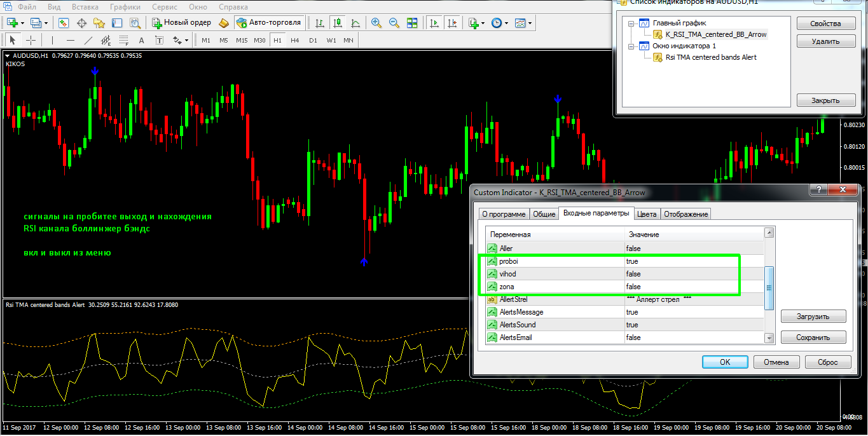Toggle the Авто-торговля button

268,23
